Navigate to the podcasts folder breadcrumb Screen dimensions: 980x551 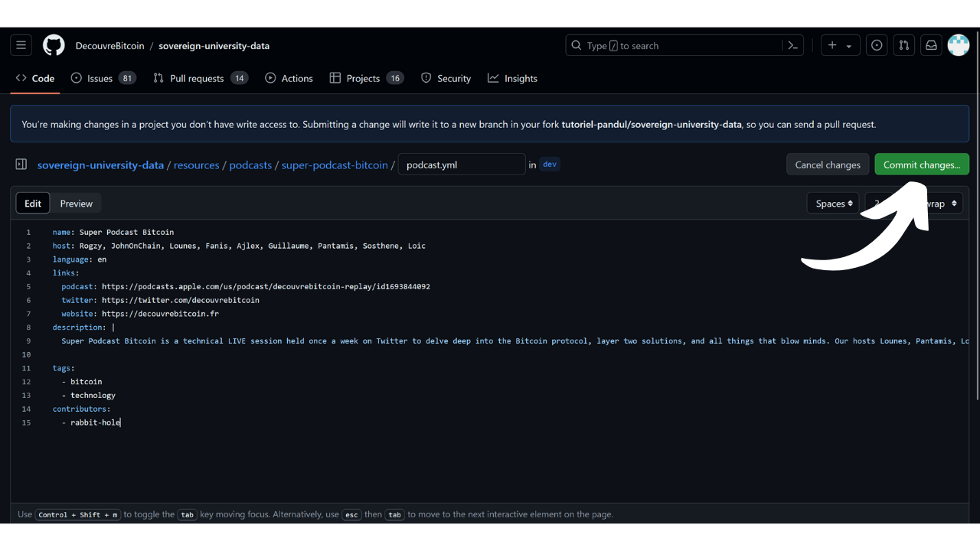(x=250, y=165)
